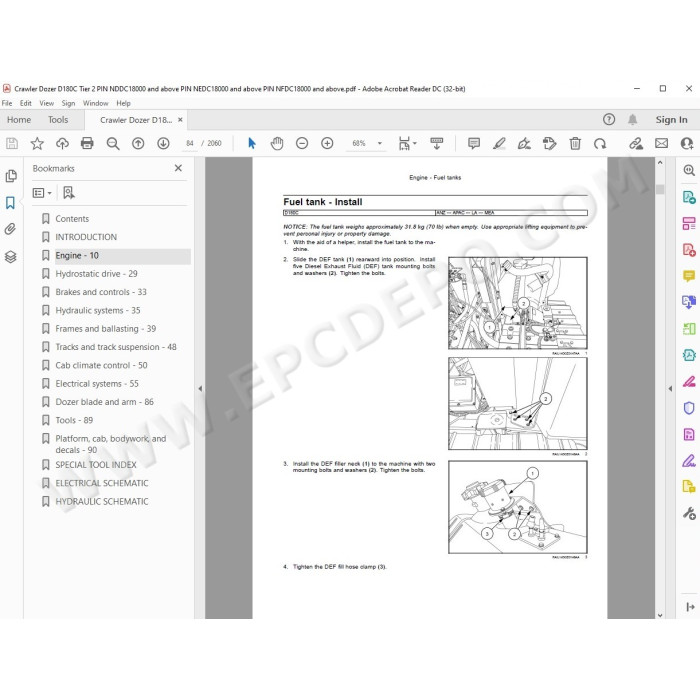The height and width of the screenshot is (700, 700).
Task: Open the Attachments paperclip panel
Action: click(x=10, y=229)
